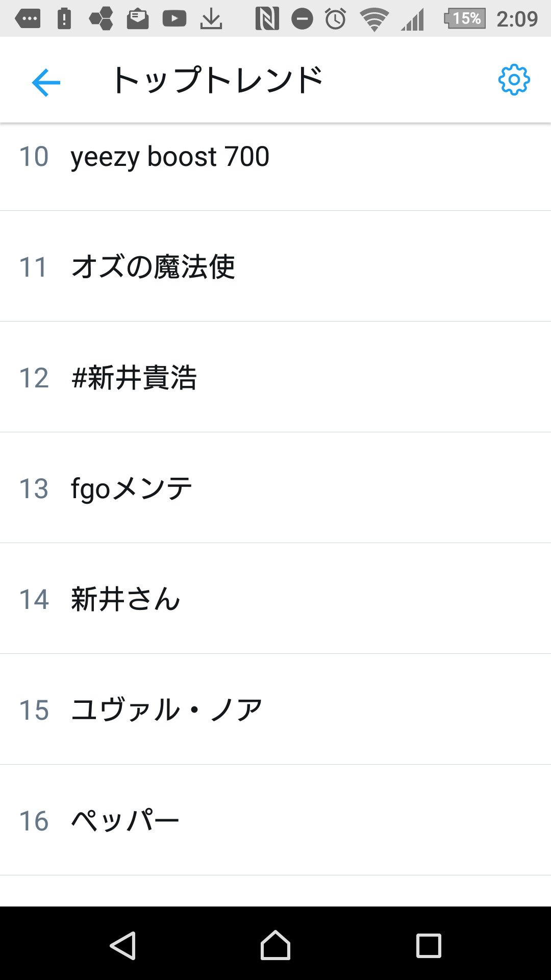The image size is (551, 980).
Task: Open trend "オズの魔法使"
Action: coord(153,266)
